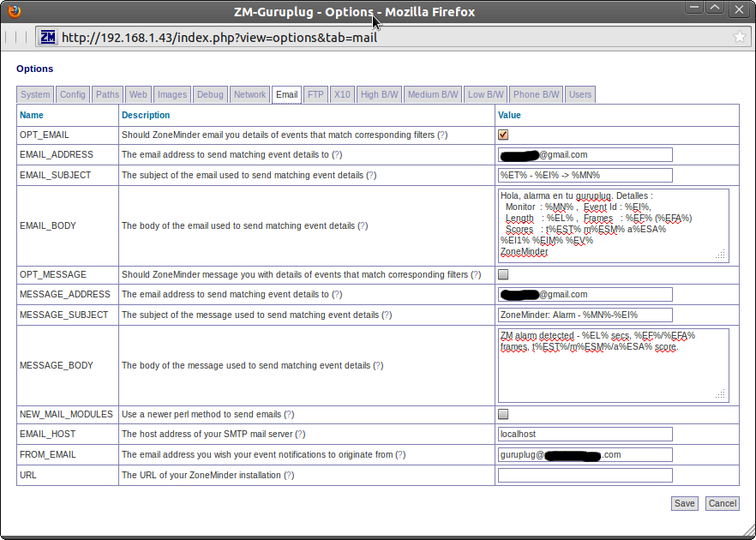Open help link for OPT_EMAIL
This screenshot has width=756, height=540.
[442, 135]
